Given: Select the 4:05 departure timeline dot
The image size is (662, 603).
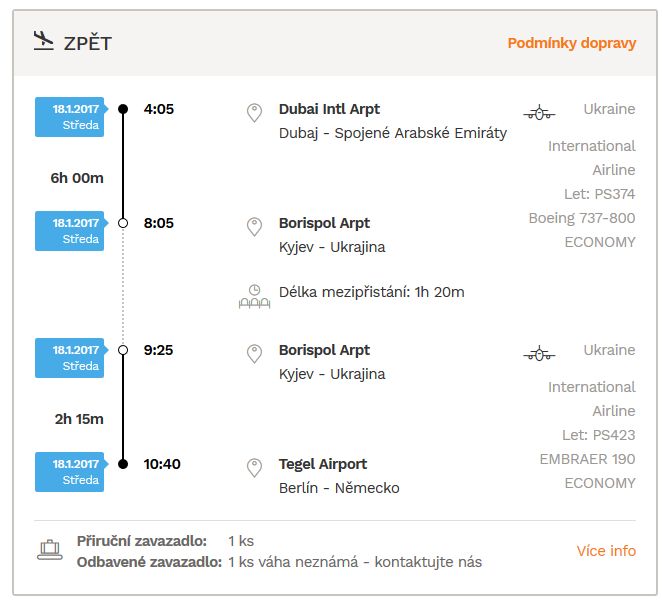Looking at the screenshot, I should point(123,109).
